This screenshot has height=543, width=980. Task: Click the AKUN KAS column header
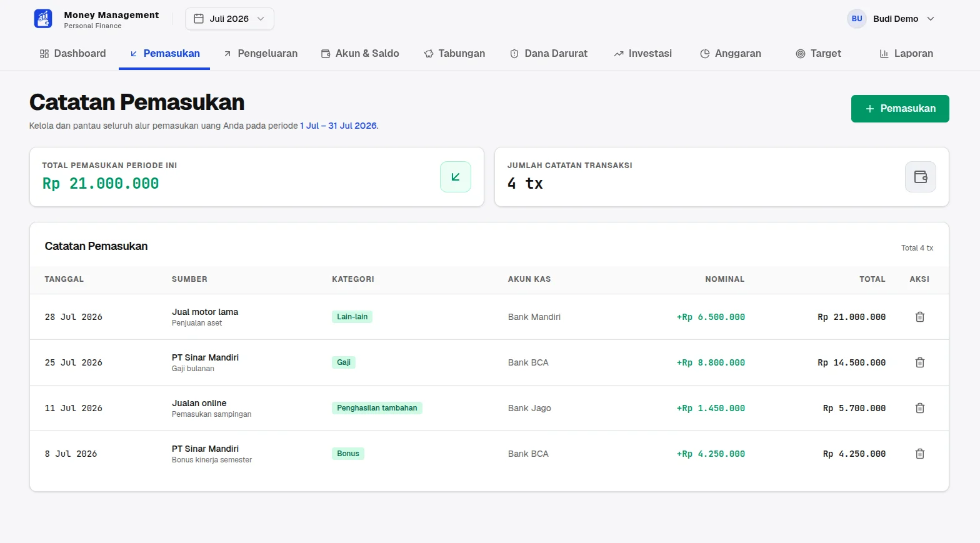click(x=529, y=279)
